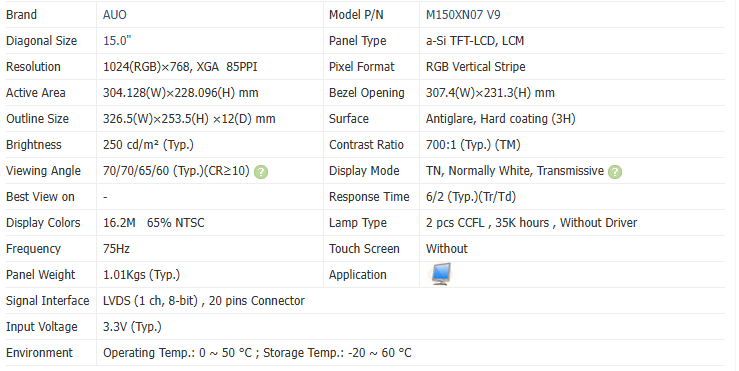Click the desktop monitor Application icon
739x371 pixels.
pyautogui.click(x=441, y=274)
